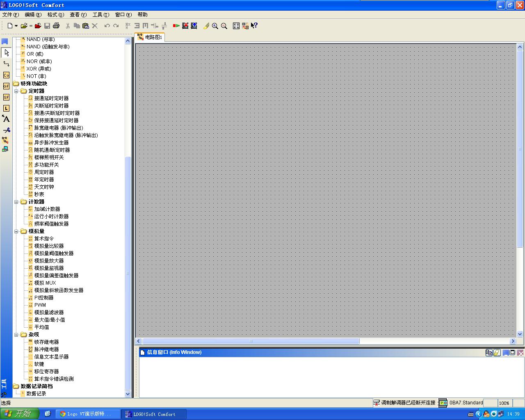The height and width of the screenshot is (420, 525).
Task: Copy Info Window messages icon
Action: click(489, 353)
